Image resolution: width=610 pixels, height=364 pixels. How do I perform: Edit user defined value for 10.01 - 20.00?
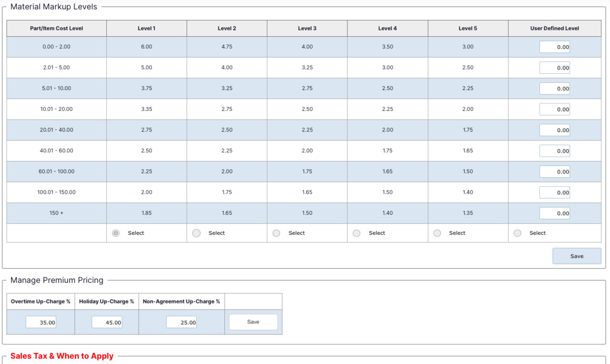tap(555, 109)
